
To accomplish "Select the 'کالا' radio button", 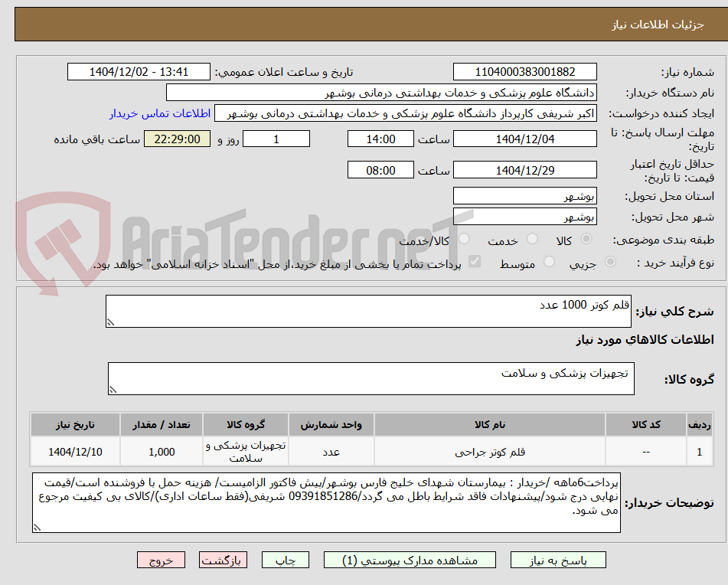I will (586, 239).
